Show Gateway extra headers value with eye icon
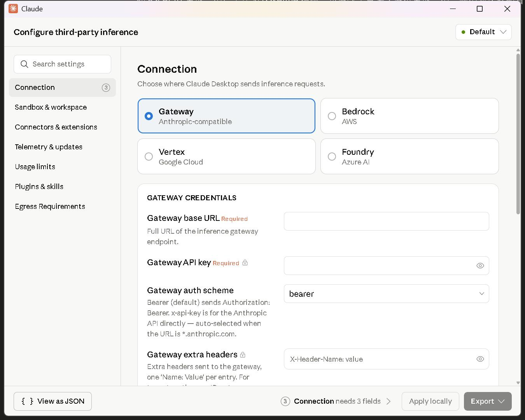The height and width of the screenshot is (420, 525). (480, 359)
